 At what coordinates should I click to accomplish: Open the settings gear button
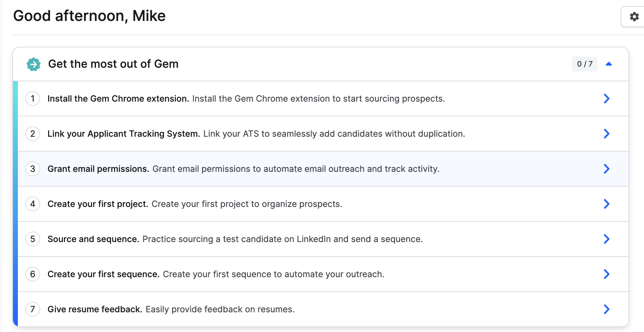[634, 17]
